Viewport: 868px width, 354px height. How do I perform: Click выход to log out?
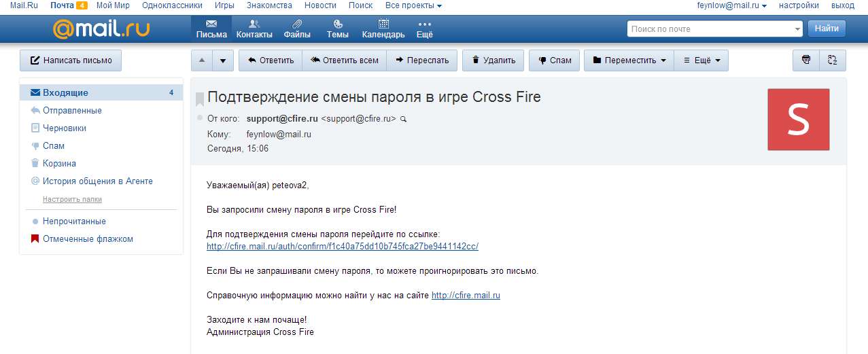(843, 5)
